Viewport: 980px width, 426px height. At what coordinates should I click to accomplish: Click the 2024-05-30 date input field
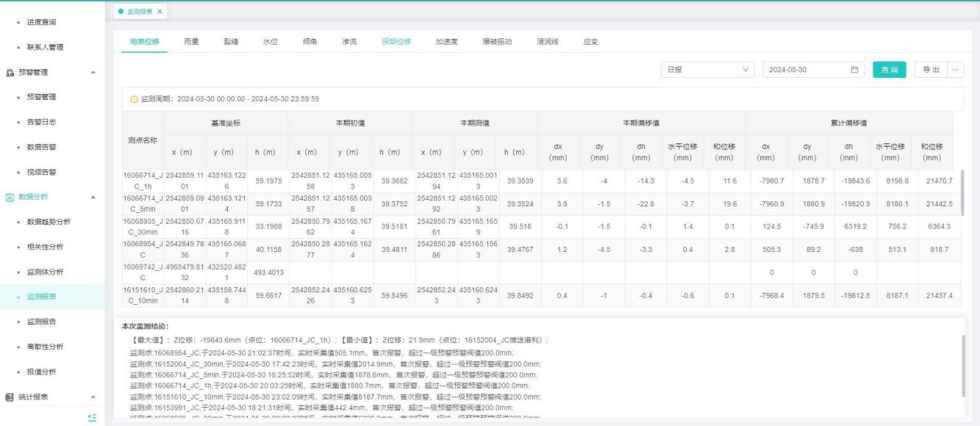click(805, 69)
